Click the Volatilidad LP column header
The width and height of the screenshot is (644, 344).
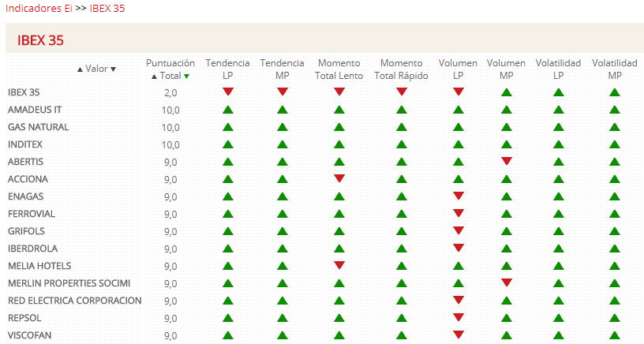(558, 69)
